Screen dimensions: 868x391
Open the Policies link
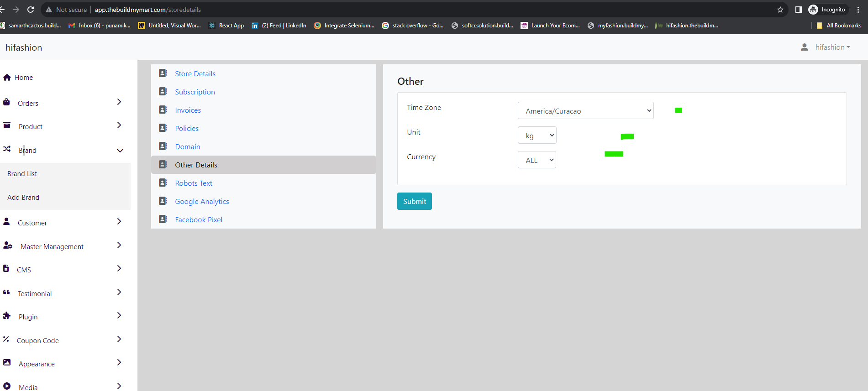(x=187, y=128)
